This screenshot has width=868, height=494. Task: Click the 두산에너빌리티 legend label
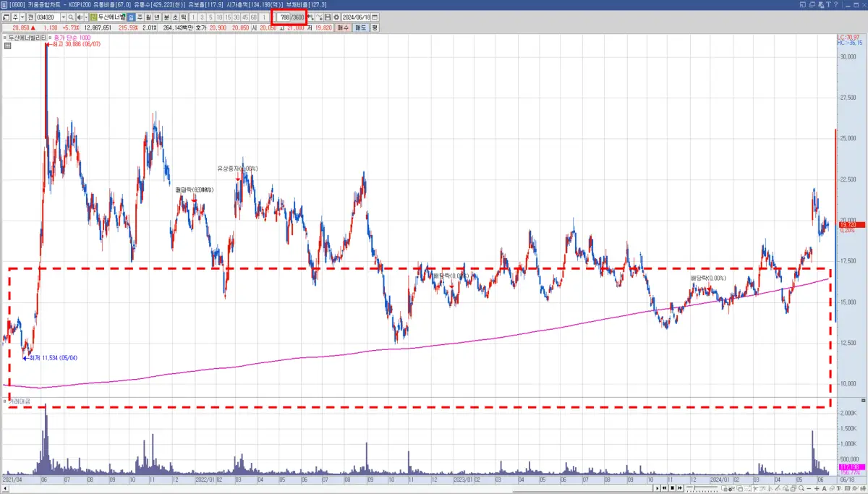(x=27, y=38)
